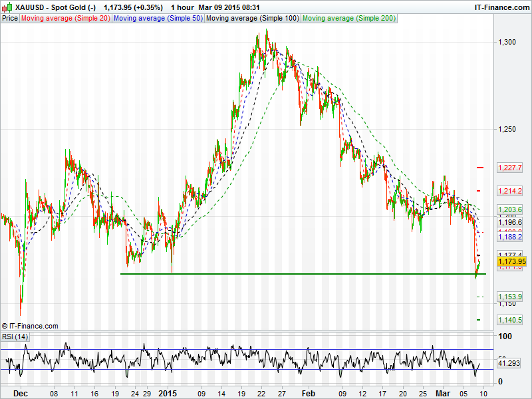Select the Moving average (Simple 50) label
The height and width of the screenshot is (399, 532).
point(158,18)
